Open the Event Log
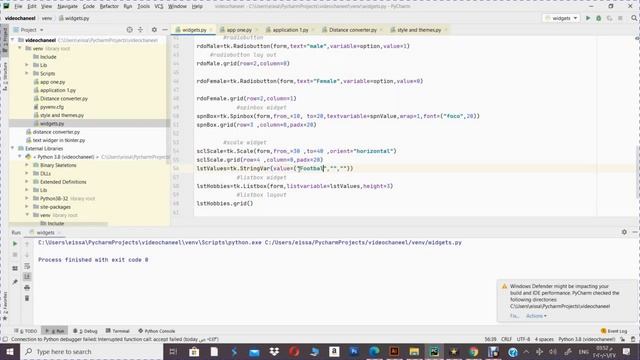640x360 pixels. 614,331
